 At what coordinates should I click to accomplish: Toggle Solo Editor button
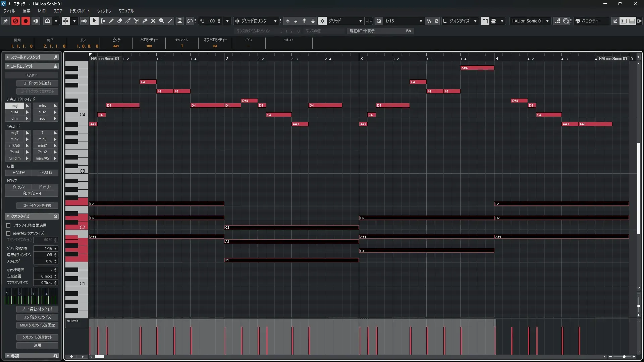(x=15, y=21)
